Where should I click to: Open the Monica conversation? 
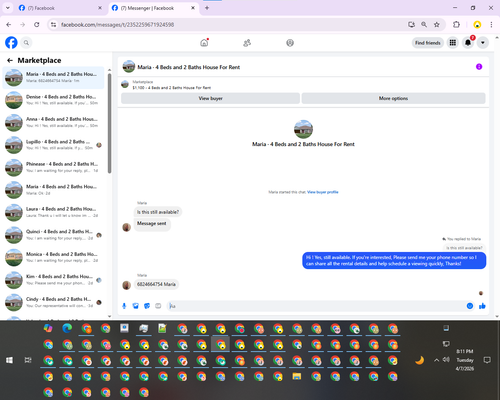53,257
